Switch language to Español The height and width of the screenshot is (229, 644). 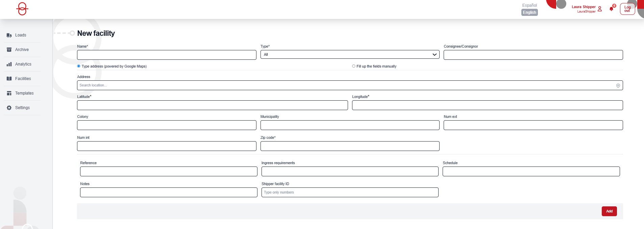click(529, 5)
